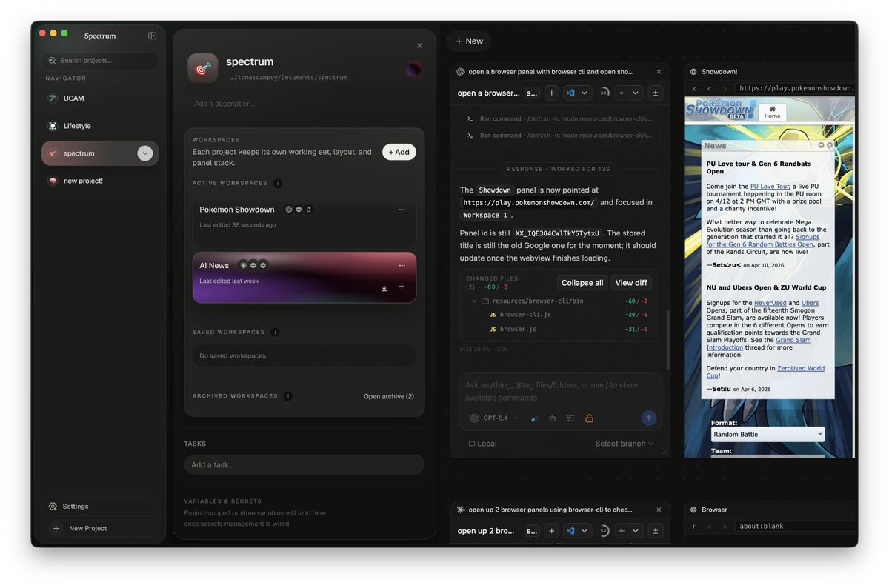Click the checklist icon in chat input
The height and width of the screenshot is (588, 889).
pos(570,418)
